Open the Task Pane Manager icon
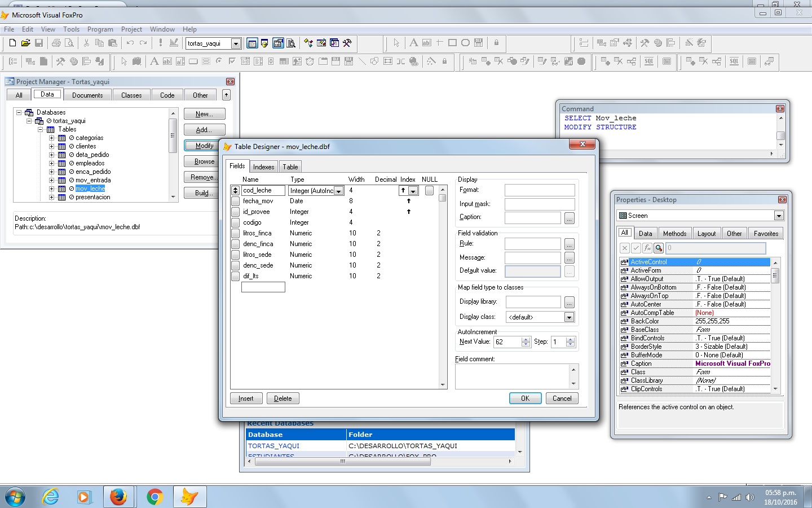The image size is (812, 508). [321, 43]
